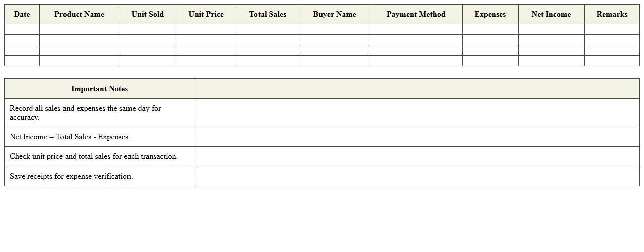This screenshot has height=252, width=644.
Task: Click the Product Name column header
Action: tap(79, 14)
